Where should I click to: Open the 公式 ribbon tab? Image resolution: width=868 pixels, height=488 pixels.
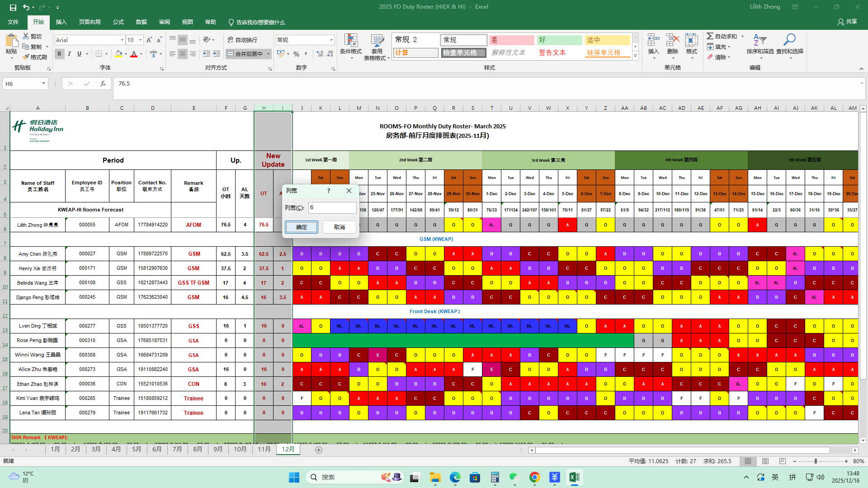pos(118,22)
